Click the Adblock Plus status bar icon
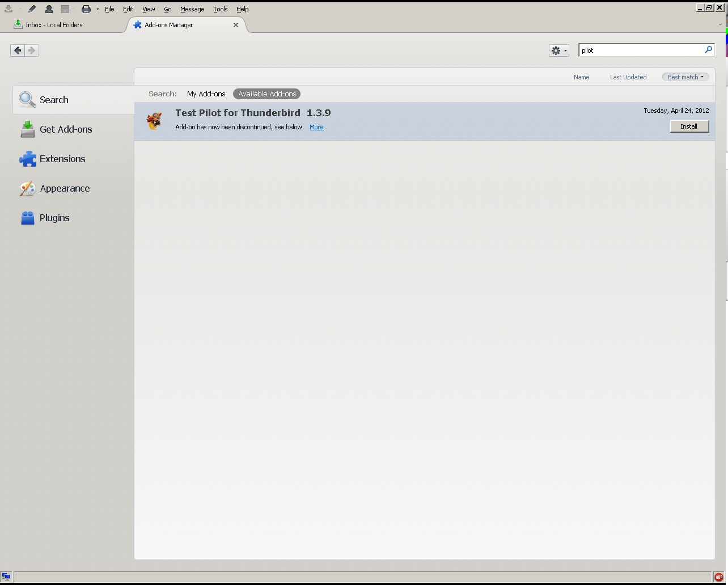The height and width of the screenshot is (585, 728). [x=719, y=577]
